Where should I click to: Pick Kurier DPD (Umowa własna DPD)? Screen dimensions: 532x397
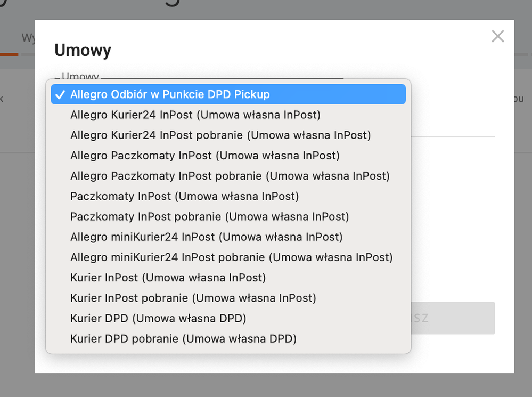228,319
